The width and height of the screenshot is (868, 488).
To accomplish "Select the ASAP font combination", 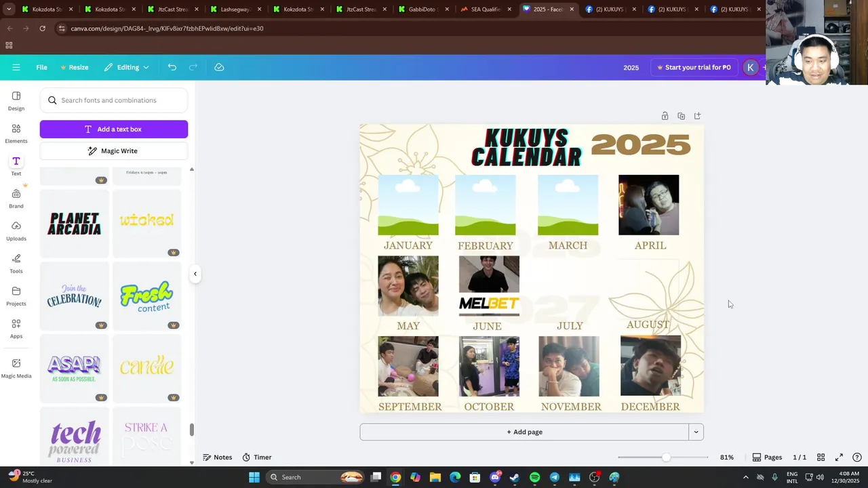I will (x=74, y=369).
